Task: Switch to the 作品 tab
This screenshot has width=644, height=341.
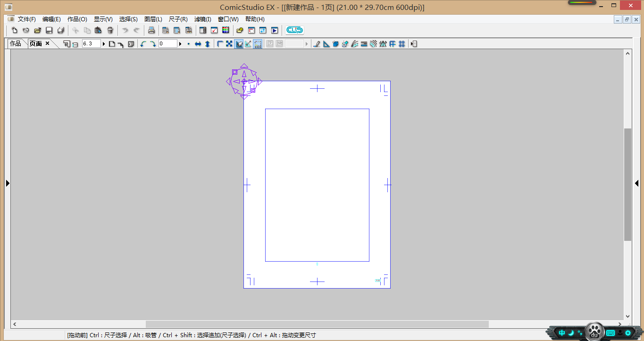Action: tap(16, 43)
